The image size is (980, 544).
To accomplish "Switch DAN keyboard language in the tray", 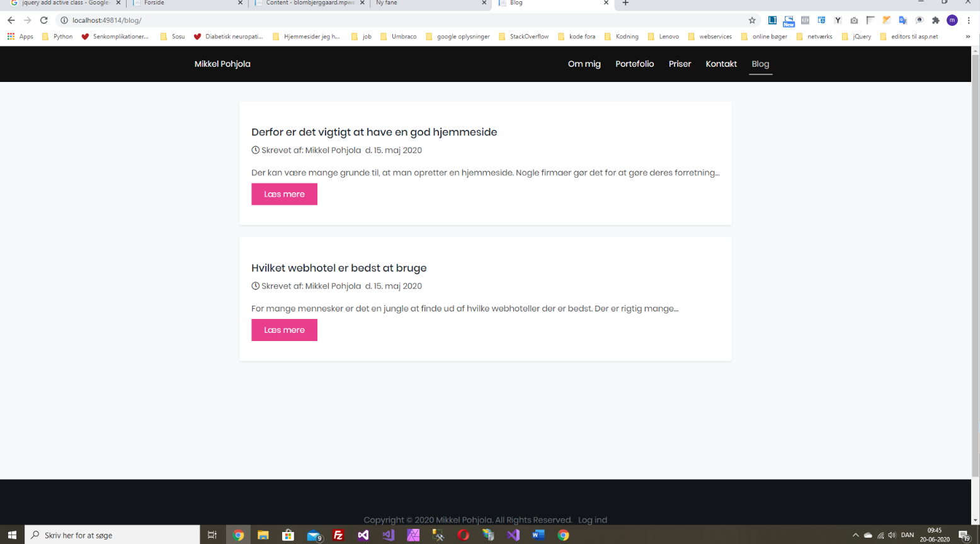I will coord(908,535).
